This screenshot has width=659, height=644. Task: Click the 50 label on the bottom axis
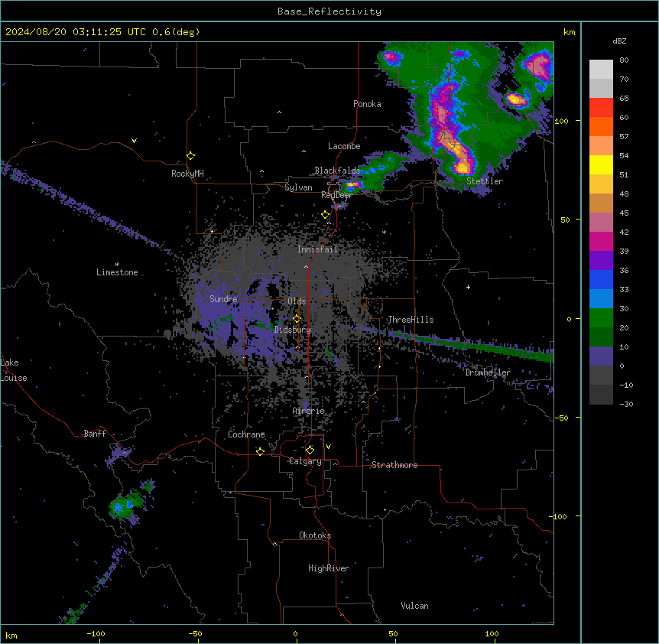tap(393, 633)
